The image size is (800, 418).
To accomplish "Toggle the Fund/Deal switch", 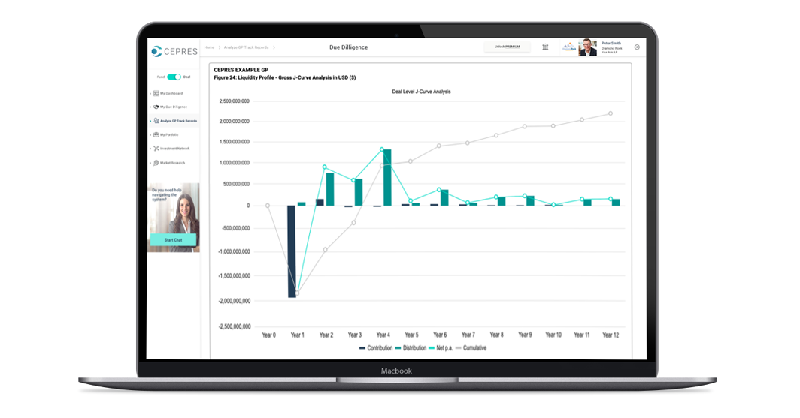I will (x=174, y=77).
